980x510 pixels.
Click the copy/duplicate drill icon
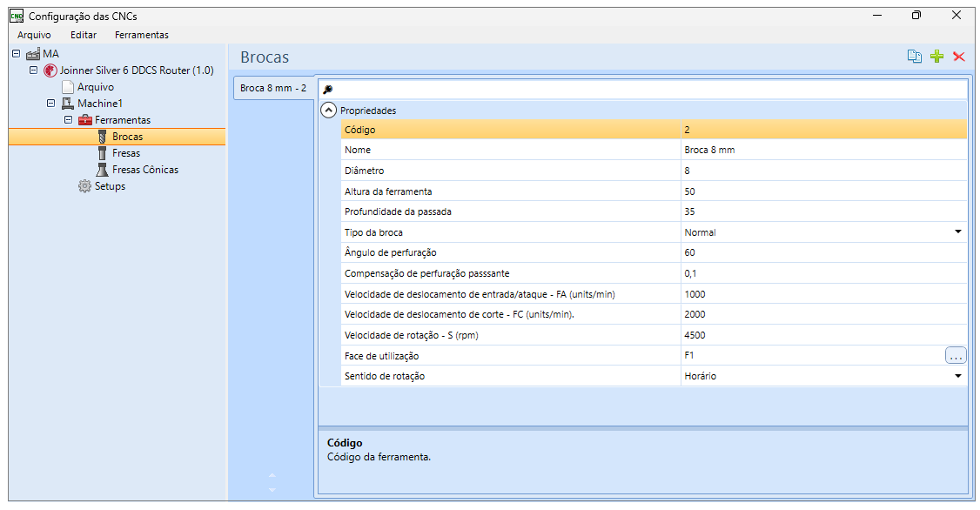pyautogui.click(x=915, y=57)
